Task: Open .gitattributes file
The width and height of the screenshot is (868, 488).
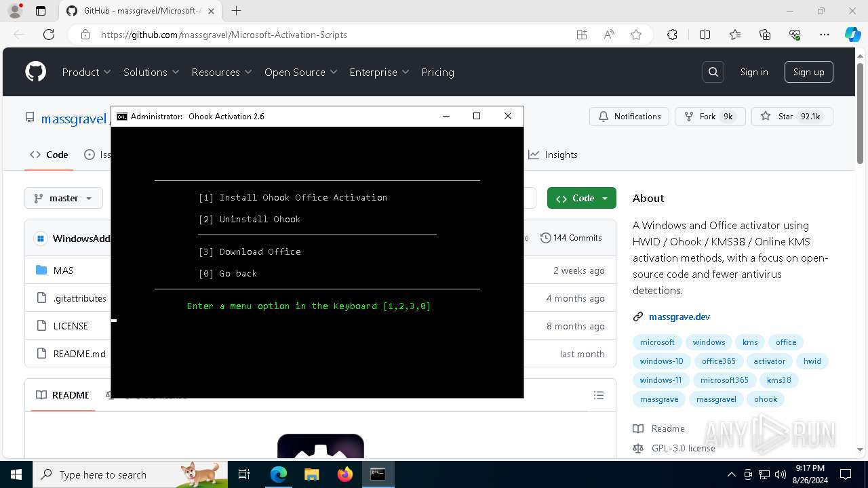Action: [80, 298]
